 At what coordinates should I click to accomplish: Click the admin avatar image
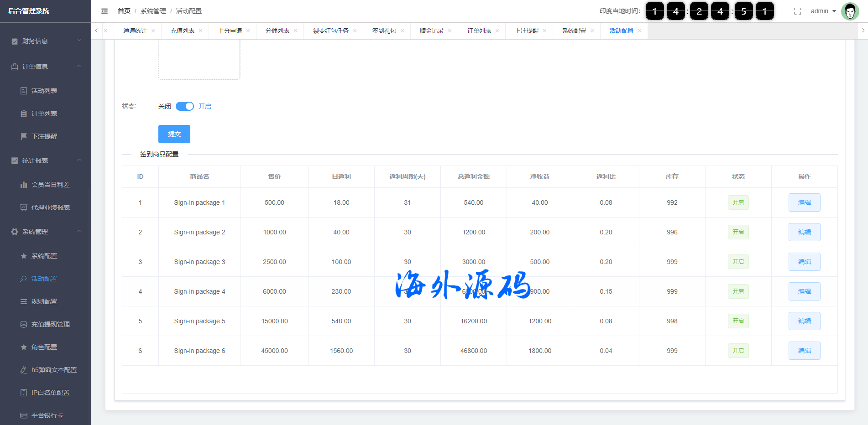850,11
